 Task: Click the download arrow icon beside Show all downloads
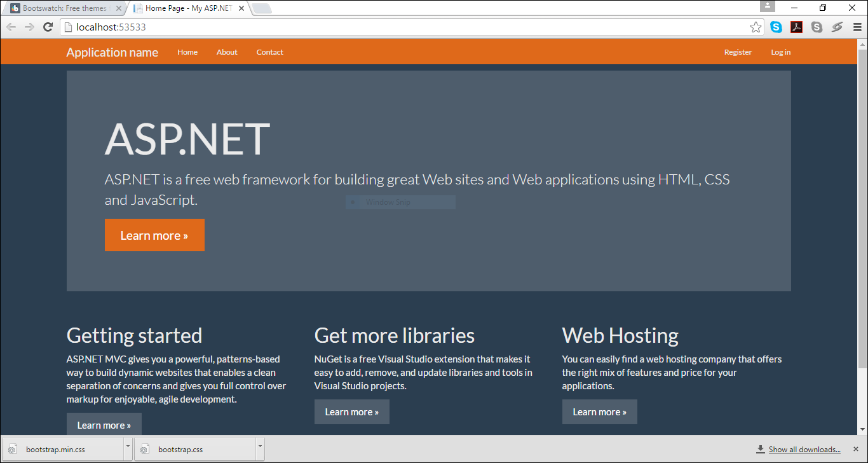pyautogui.click(x=761, y=449)
